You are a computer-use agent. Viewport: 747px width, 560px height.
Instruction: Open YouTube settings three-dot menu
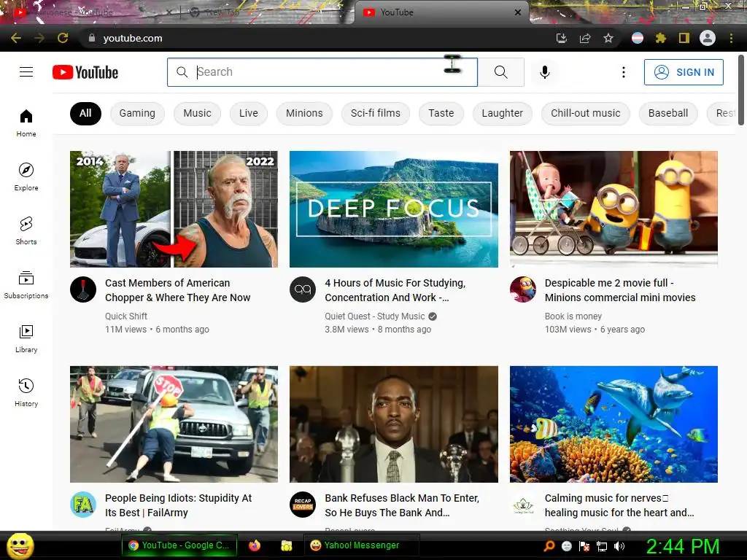pyautogui.click(x=623, y=72)
